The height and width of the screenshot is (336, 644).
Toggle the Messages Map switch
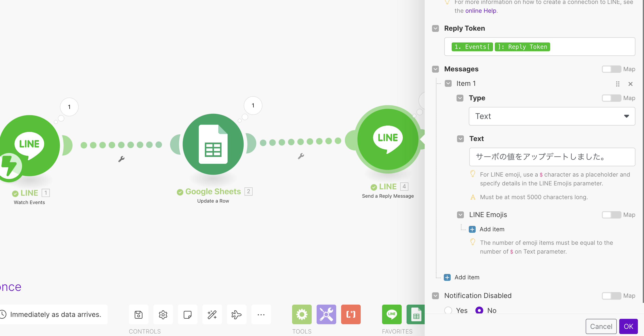tap(611, 69)
